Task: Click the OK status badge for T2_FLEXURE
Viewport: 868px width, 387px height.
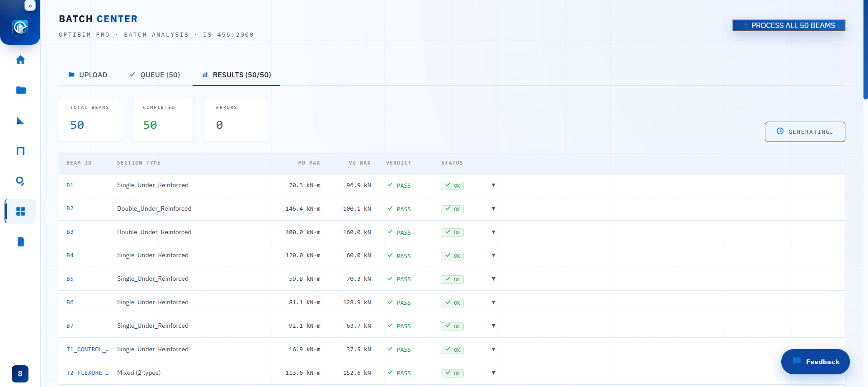Action: (x=452, y=373)
